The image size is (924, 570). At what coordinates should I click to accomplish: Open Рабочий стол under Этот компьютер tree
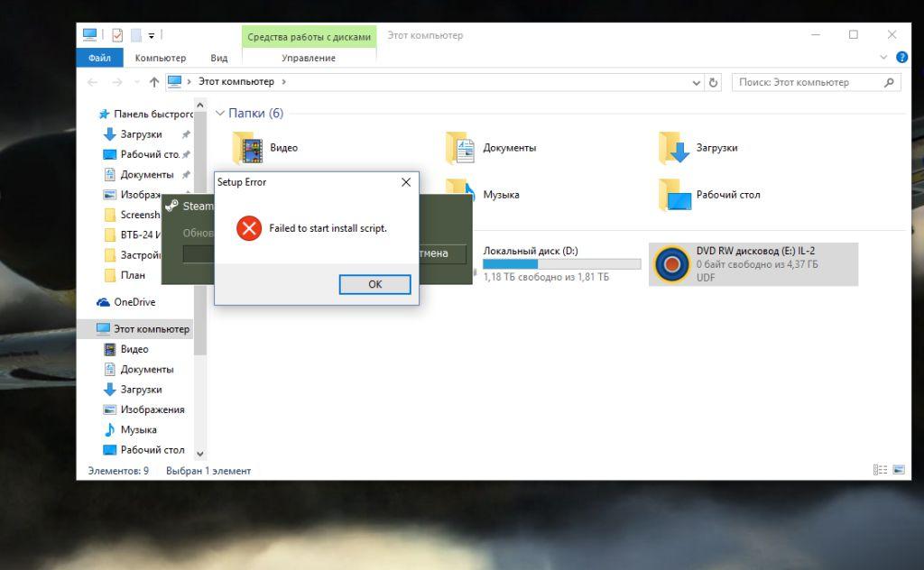144,450
